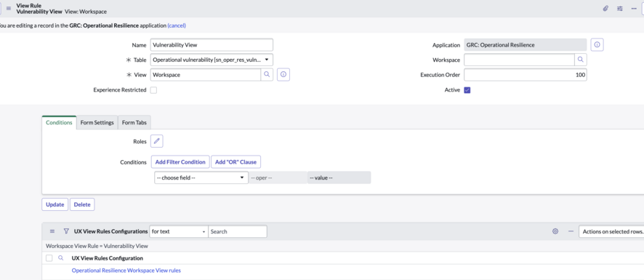Image resolution: width=644 pixels, height=280 pixels.
Task: Click the list filter funnel icon
Action: click(65, 231)
